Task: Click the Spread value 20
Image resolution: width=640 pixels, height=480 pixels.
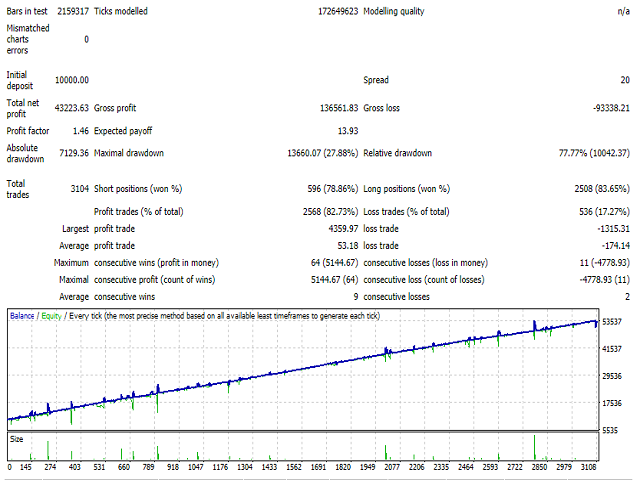Action: click(623, 80)
